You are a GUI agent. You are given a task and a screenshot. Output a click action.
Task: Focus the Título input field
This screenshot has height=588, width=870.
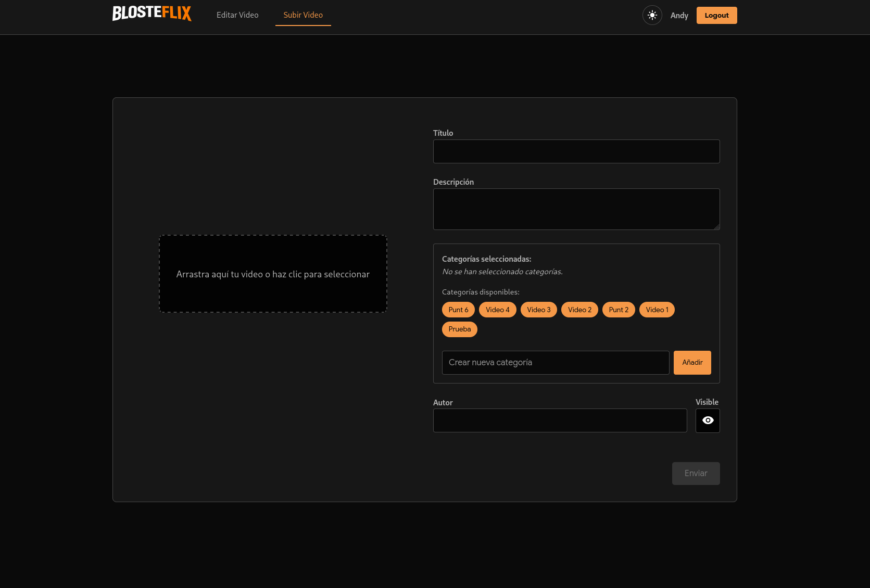[576, 151]
